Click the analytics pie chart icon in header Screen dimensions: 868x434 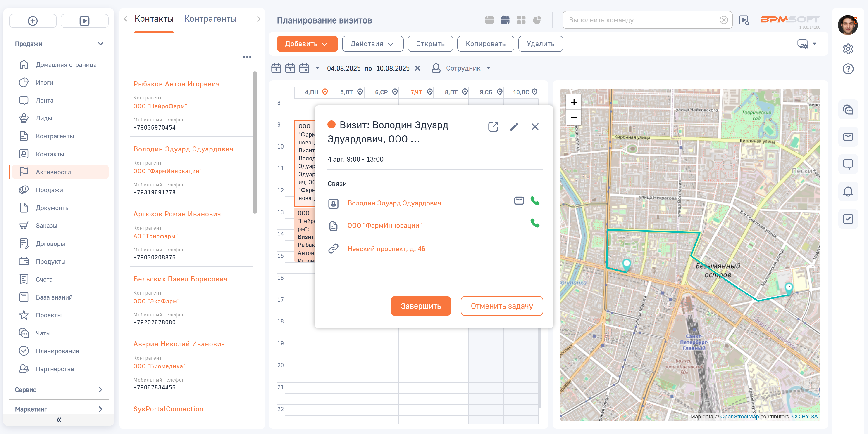(x=537, y=20)
